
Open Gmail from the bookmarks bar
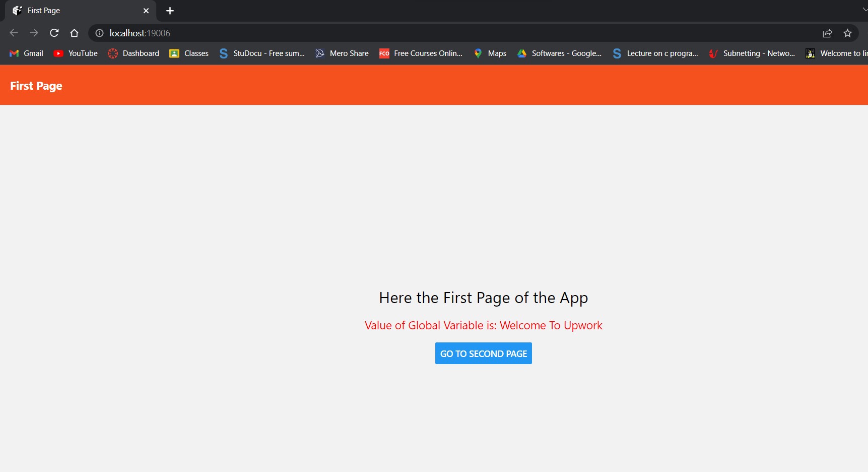[x=26, y=53]
